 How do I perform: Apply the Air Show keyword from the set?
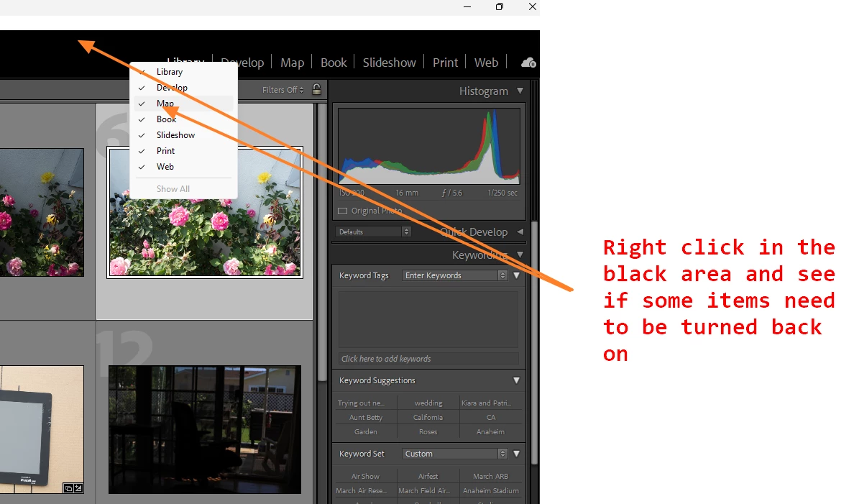(365, 476)
